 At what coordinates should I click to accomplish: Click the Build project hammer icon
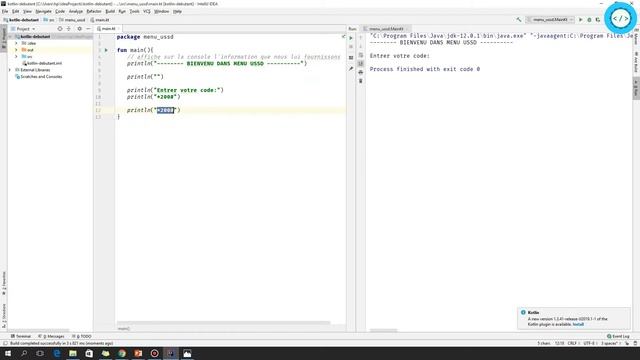point(519,20)
